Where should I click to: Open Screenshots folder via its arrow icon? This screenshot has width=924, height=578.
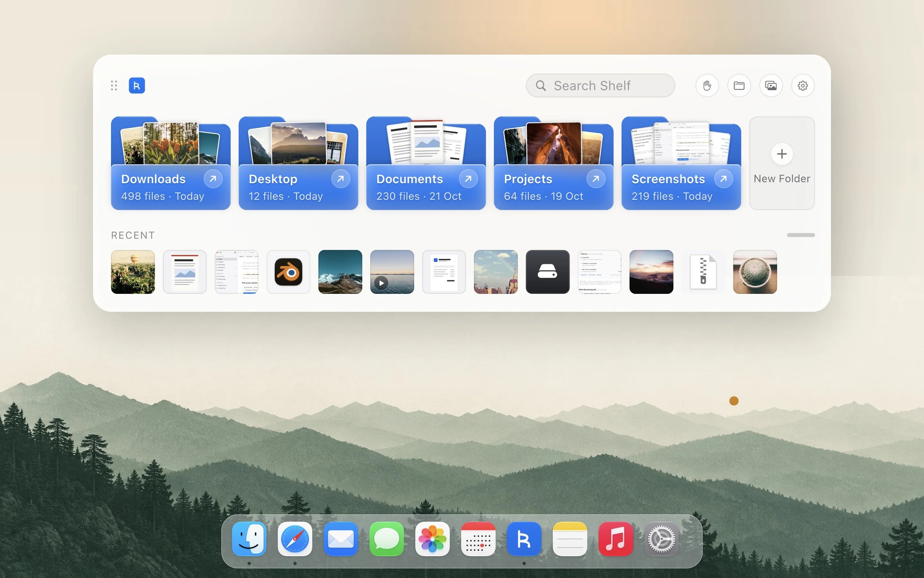[723, 179]
